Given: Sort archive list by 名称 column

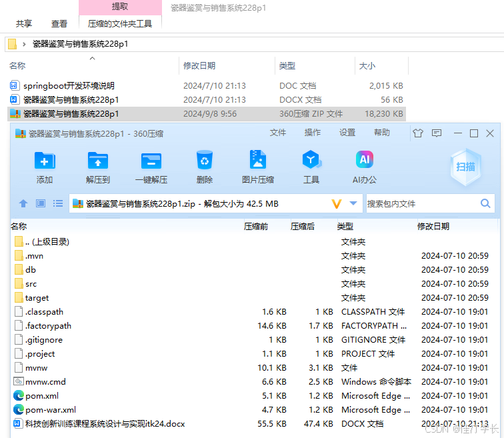Looking at the screenshot, I should coord(19,227).
